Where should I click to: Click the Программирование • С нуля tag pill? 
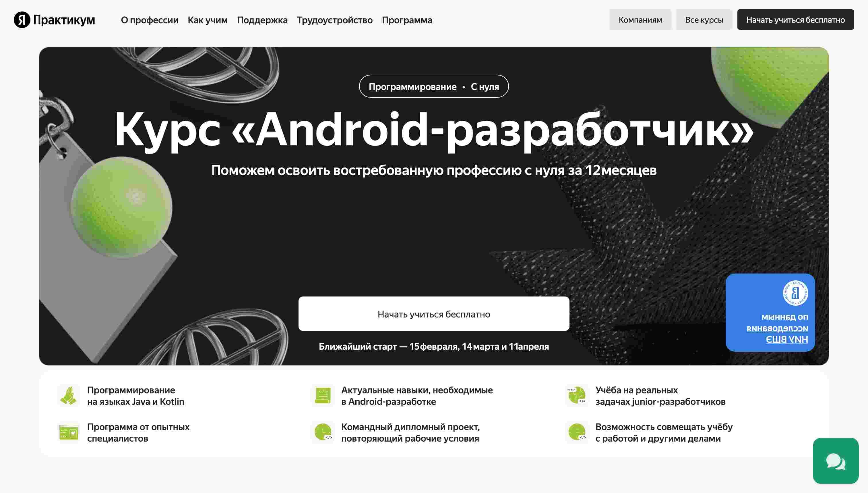433,86
